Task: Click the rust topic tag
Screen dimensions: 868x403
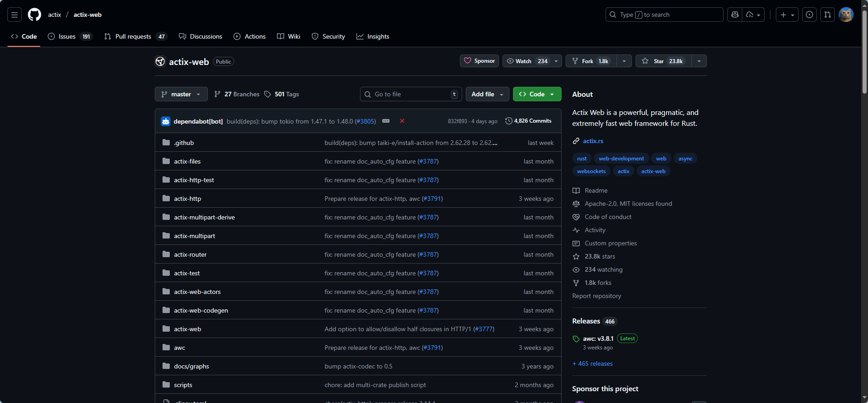Action: 582,159
